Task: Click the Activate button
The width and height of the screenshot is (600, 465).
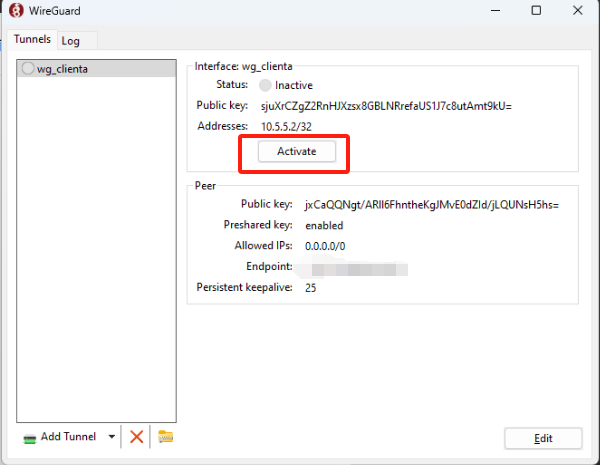Action: point(296,151)
